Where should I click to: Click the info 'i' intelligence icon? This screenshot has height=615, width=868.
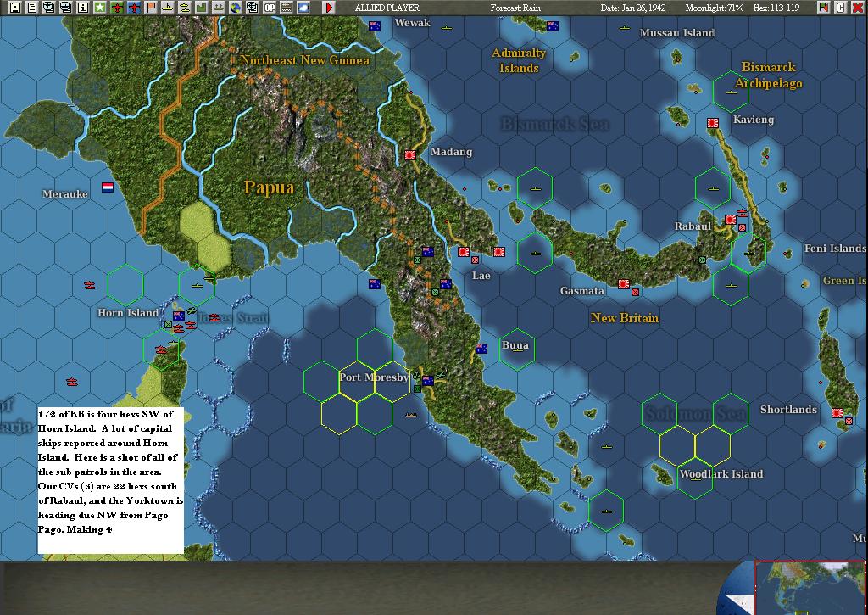point(83,7)
